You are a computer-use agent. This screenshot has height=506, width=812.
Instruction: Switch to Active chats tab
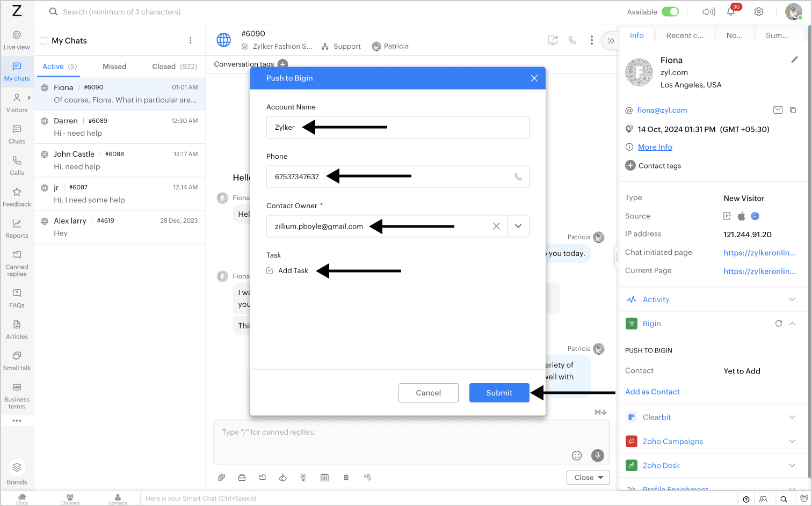pyautogui.click(x=60, y=67)
